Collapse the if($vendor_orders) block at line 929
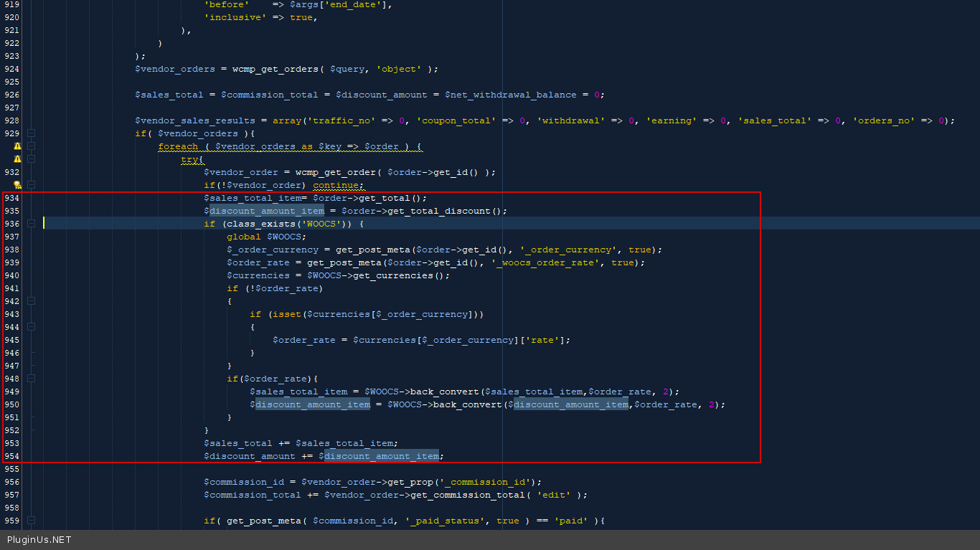The image size is (980, 550). tap(31, 133)
